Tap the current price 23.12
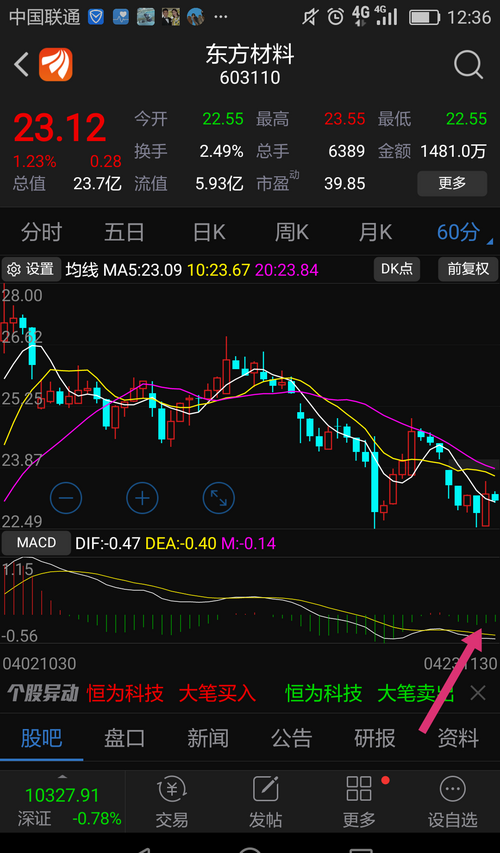This screenshot has height=853, width=500. (60, 128)
